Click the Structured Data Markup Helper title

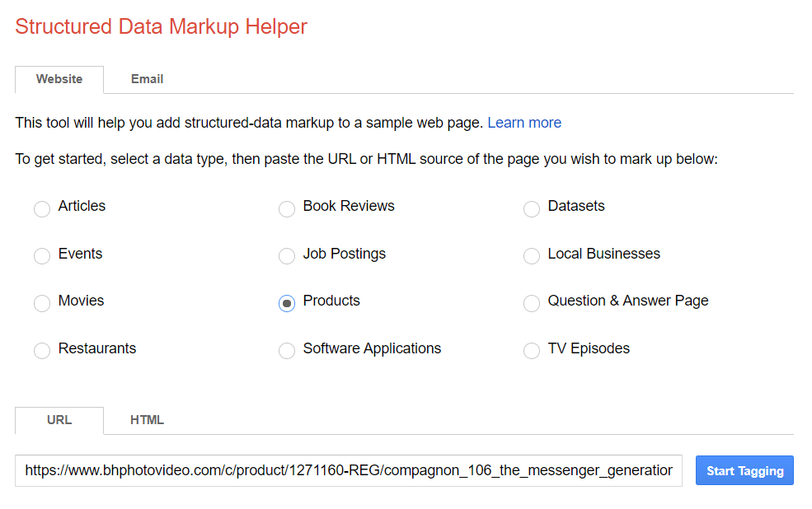click(161, 27)
